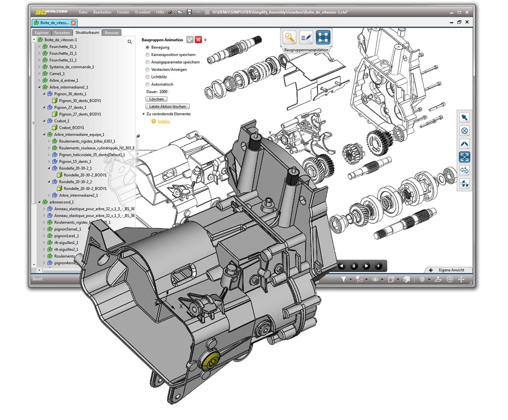Select the Baugruppenmanipulation icon
508x420 pixels.
pyautogui.click(x=323, y=37)
